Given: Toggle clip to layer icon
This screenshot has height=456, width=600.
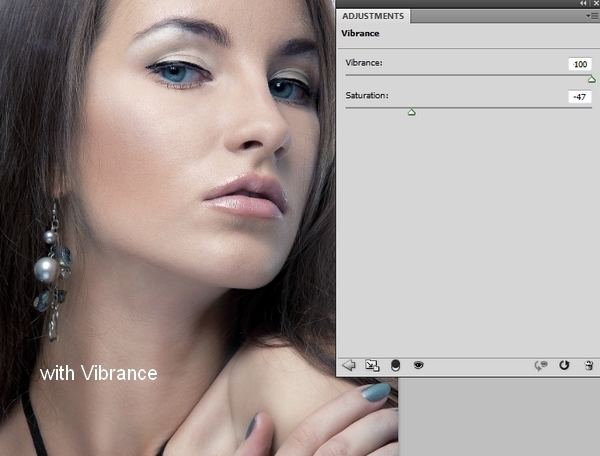Looking at the screenshot, I should pos(396,366).
